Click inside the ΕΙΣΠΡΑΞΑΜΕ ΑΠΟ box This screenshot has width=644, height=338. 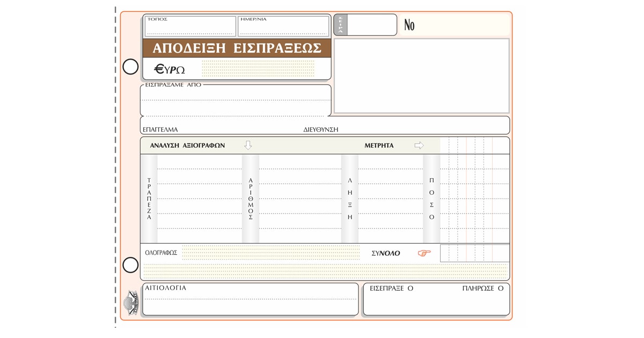[x=235, y=102]
